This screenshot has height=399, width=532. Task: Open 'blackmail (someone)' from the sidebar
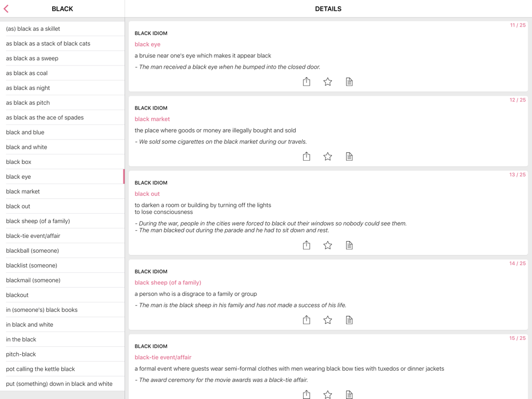(33, 280)
